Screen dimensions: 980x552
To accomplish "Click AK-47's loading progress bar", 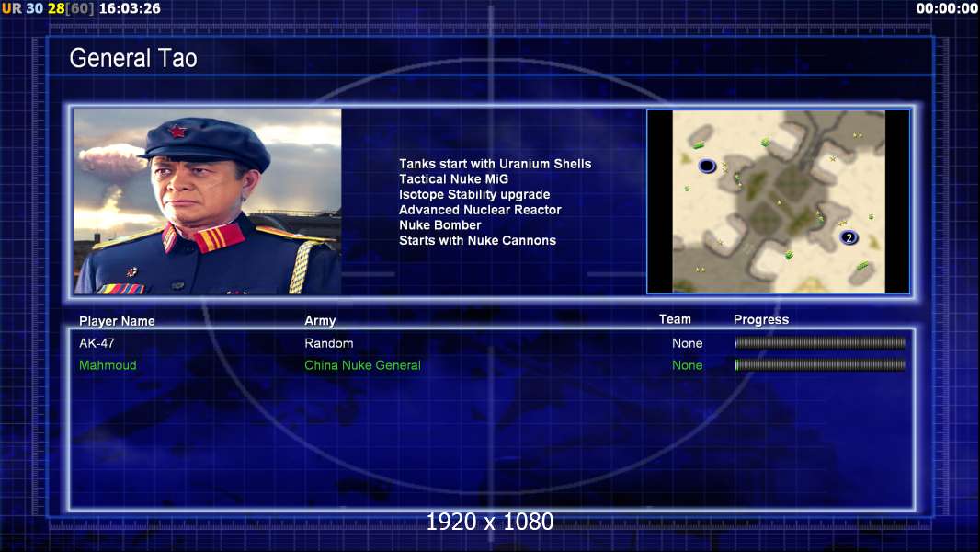I will pos(820,342).
